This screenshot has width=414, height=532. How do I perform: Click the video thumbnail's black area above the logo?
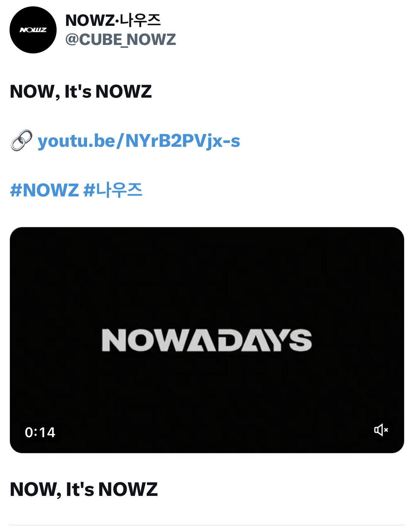pos(207,276)
